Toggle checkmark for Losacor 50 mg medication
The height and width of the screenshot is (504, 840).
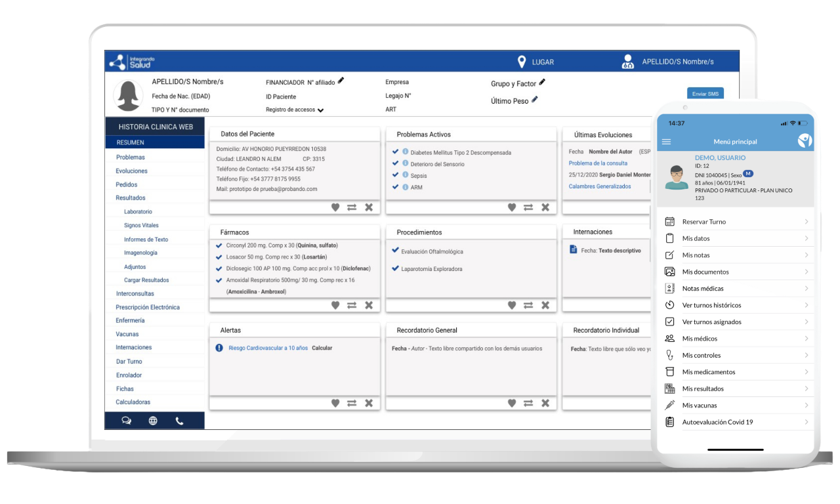219,257
